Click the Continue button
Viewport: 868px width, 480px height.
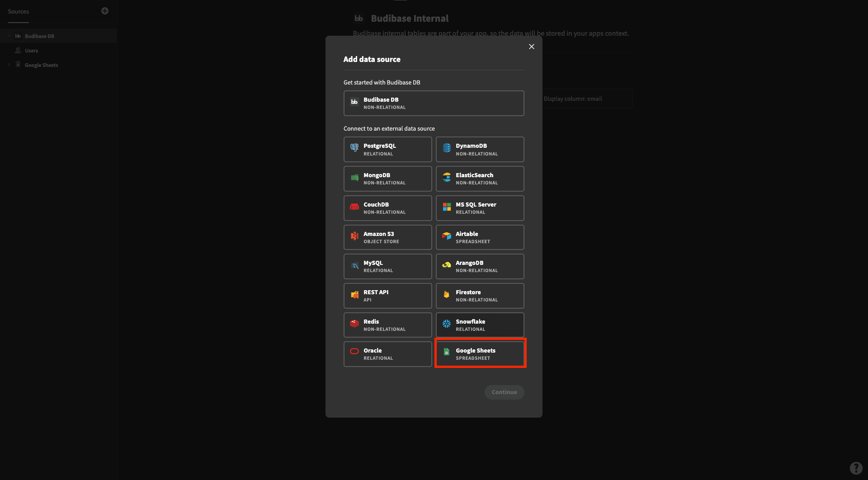[505, 392]
